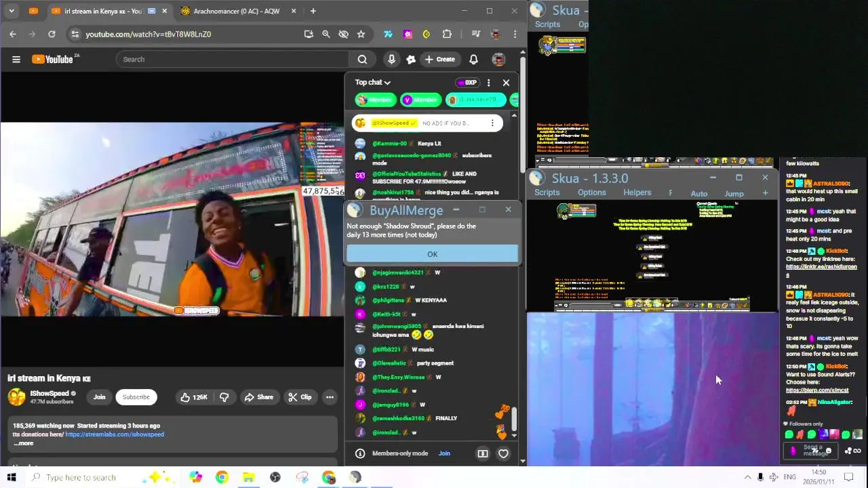Click the zoom magnifier icon in address bar
This screenshot has width=868, height=488.
[325, 34]
